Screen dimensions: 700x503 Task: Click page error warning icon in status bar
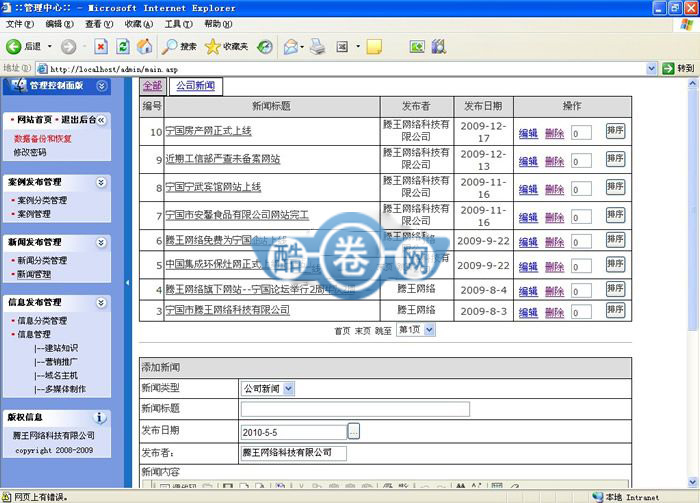tap(6, 497)
